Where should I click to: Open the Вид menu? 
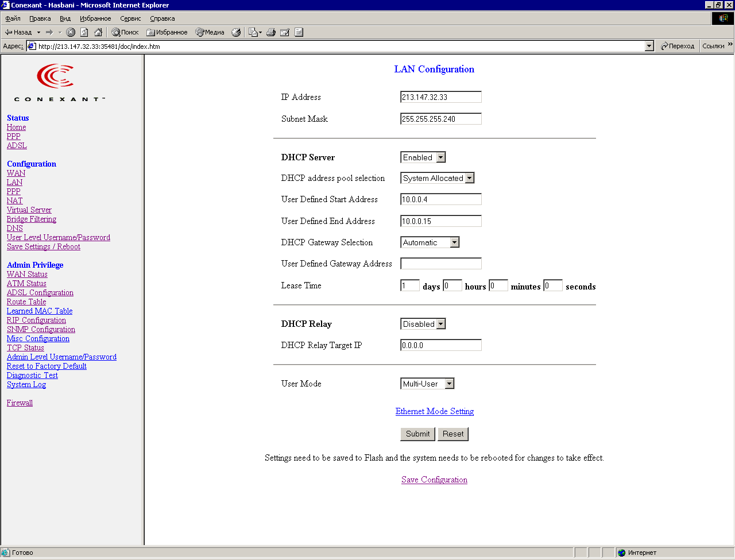pyautogui.click(x=65, y=18)
